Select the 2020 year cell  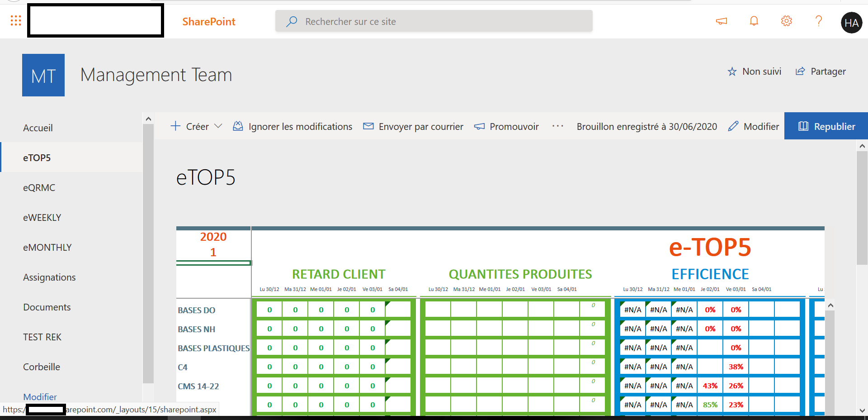213,237
